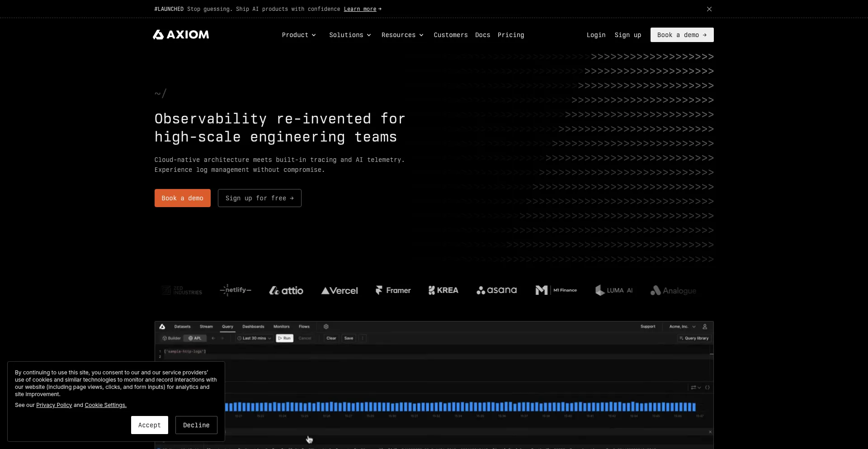Click the settings gear icon in the app preview
The image size is (868, 449).
pyautogui.click(x=326, y=326)
